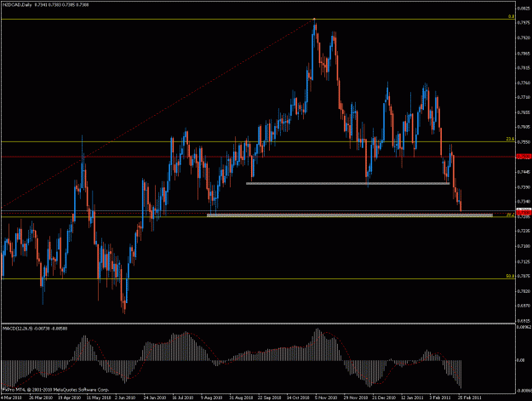The image size is (532, 401).
Task: Select the lower gray support line near 0.7290
Action: coord(350,215)
